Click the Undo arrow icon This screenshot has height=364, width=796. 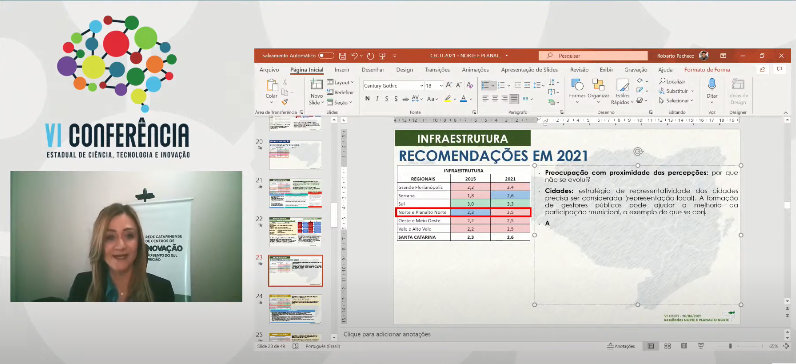pos(355,56)
